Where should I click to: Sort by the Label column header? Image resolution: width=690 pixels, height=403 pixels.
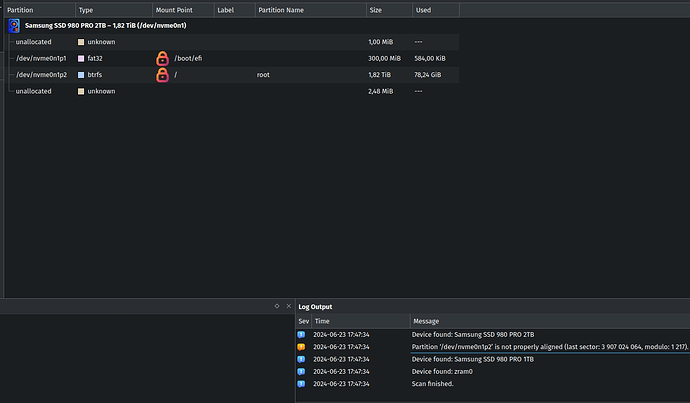tap(235, 10)
